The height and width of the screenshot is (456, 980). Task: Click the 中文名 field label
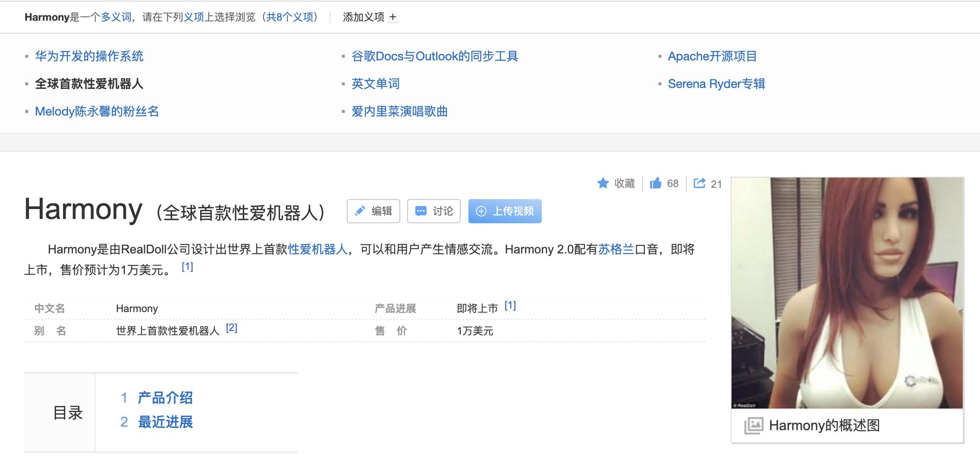point(50,308)
